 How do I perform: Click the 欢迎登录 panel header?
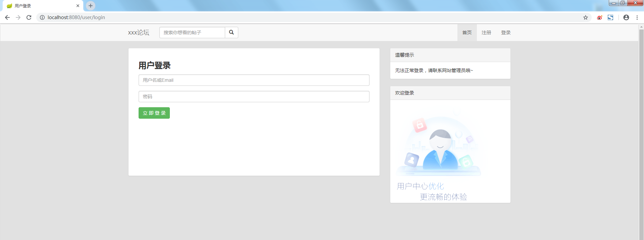tap(450, 93)
